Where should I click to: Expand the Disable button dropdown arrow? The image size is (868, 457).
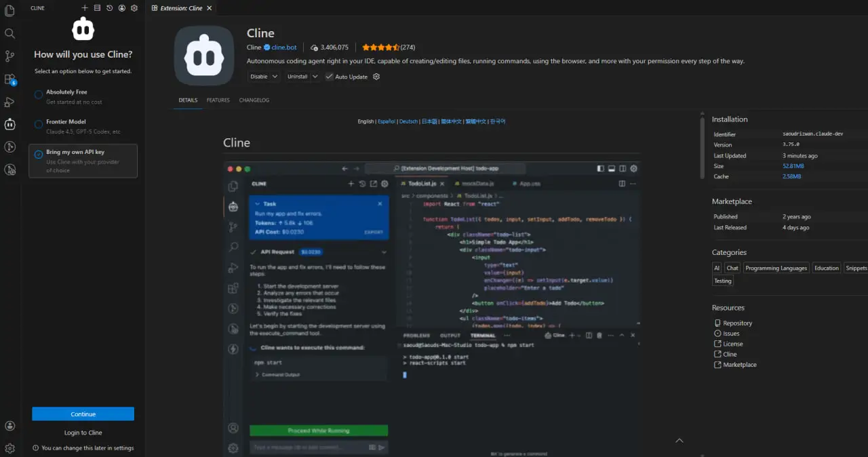pos(275,77)
